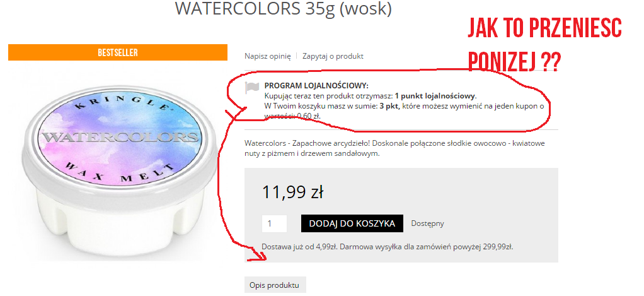Add product with DODAJ DO KOSZYKA button
This screenshot has width=644, height=296.
click(x=352, y=223)
